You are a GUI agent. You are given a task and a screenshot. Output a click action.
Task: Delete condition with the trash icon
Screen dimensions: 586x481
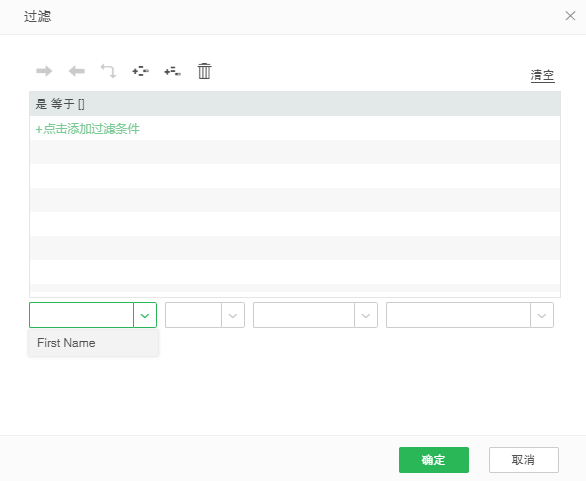pyautogui.click(x=204, y=71)
